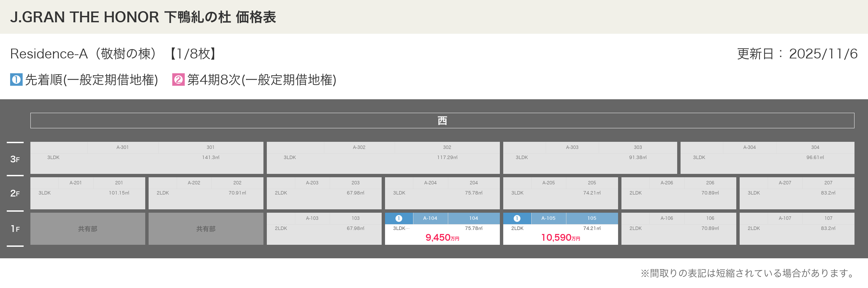Click unit cell A-202
This screenshot has height=288, width=868.
[206, 193]
